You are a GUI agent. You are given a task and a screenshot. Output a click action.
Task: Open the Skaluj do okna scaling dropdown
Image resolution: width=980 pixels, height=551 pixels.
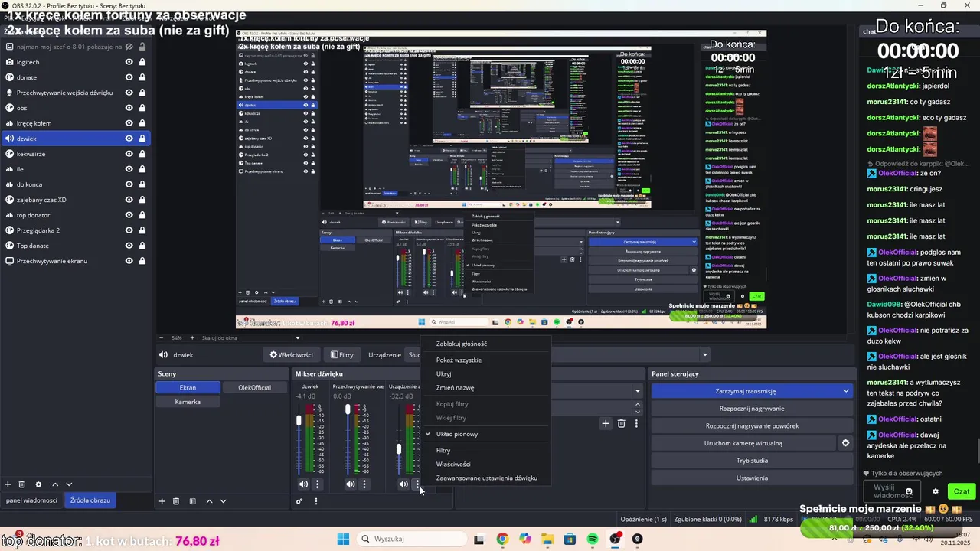251,337
